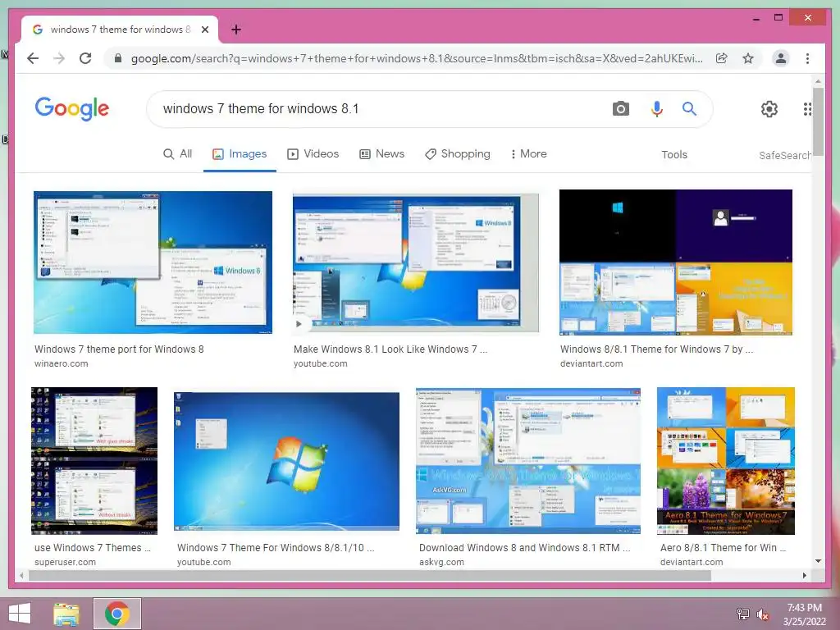Click the forward navigation arrow
Screen dimensions: 840x630
coord(59,58)
